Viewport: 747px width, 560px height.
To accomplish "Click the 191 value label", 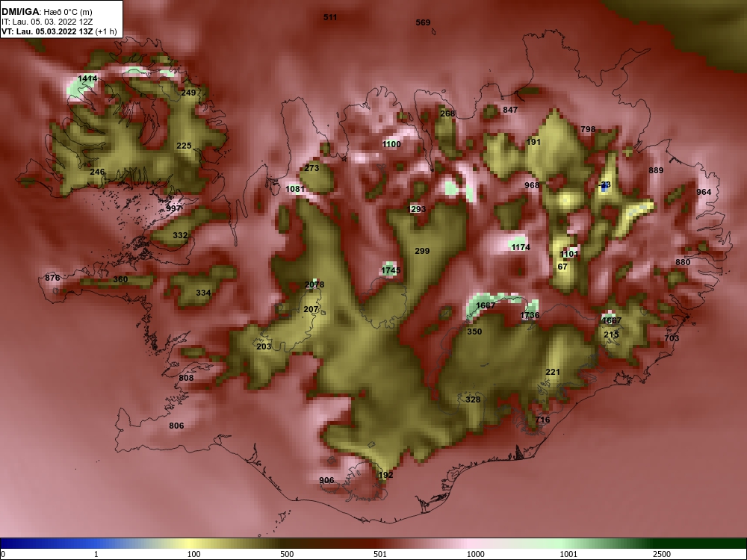I will [534, 142].
